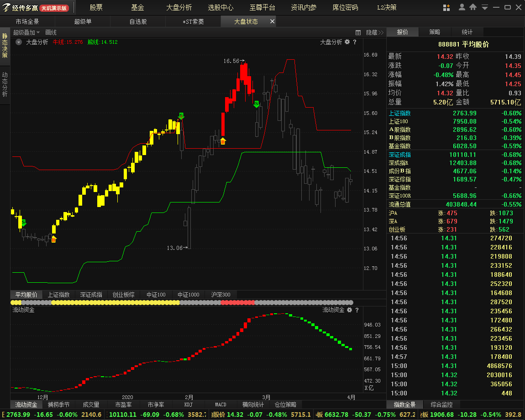Click the user account icon in the title bar

[x=462, y=7]
